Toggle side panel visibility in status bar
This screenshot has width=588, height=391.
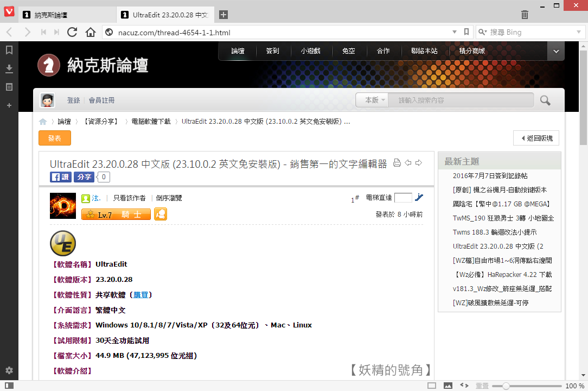click(9, 386)
